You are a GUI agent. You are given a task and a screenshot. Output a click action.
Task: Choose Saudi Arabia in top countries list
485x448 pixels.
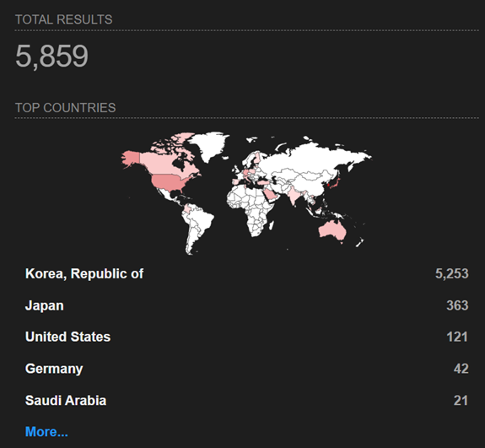66,401
